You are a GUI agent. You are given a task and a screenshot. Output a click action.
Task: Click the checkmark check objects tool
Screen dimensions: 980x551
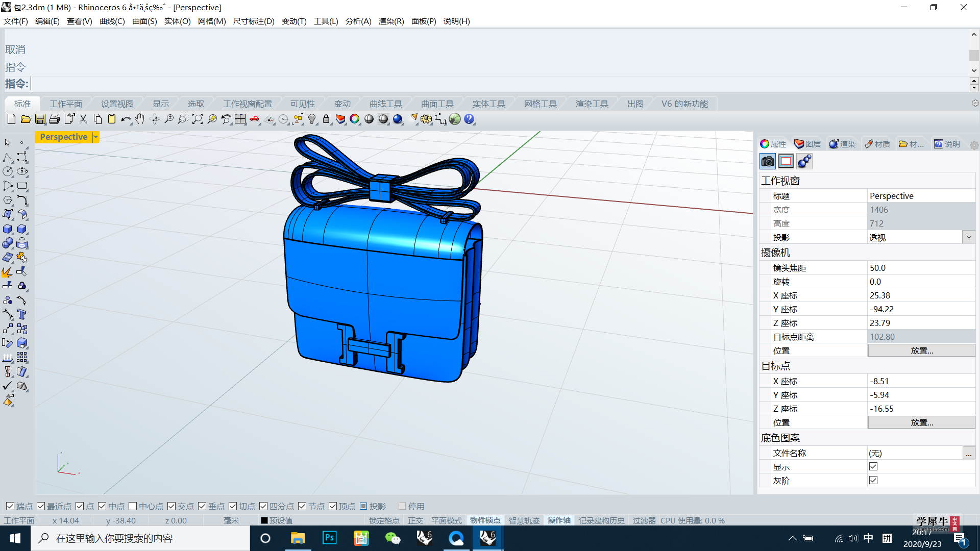(8, 386)
